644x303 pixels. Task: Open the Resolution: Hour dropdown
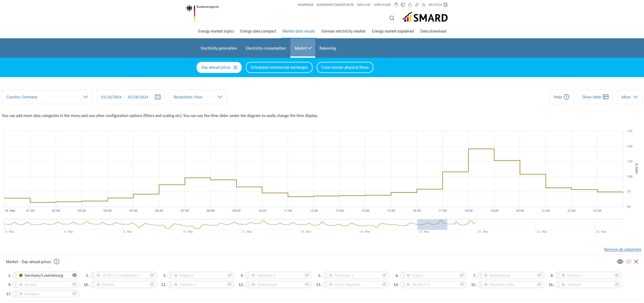click(x=198, y=97)
